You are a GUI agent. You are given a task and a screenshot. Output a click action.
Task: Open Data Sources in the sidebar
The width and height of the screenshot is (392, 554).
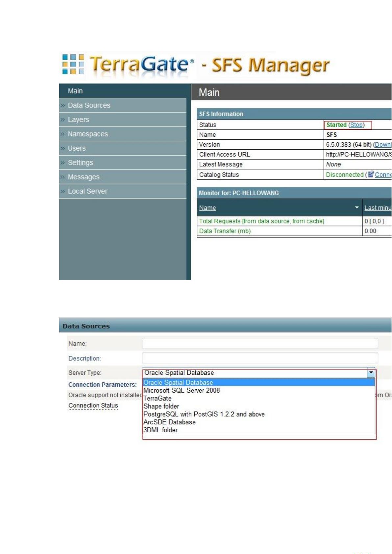(x=123, y=106)
